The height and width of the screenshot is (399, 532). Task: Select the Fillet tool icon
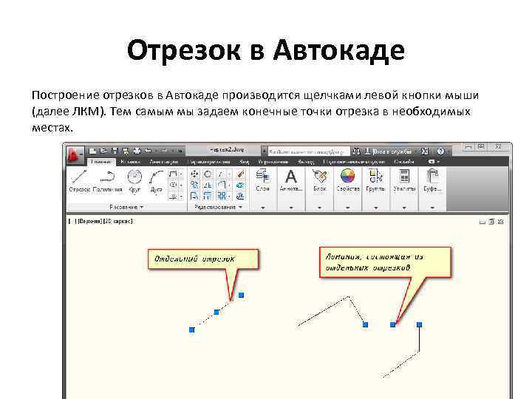221,185
